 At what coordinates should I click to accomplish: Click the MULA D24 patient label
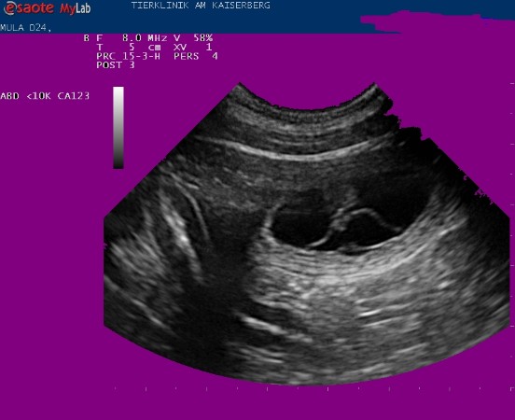pos(25,28)
